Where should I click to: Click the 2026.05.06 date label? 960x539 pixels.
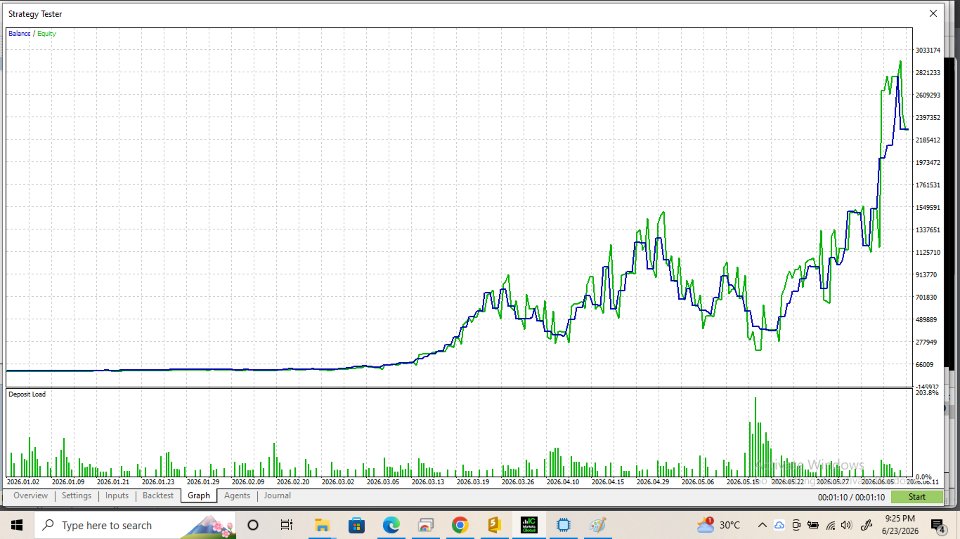point(698,482)
